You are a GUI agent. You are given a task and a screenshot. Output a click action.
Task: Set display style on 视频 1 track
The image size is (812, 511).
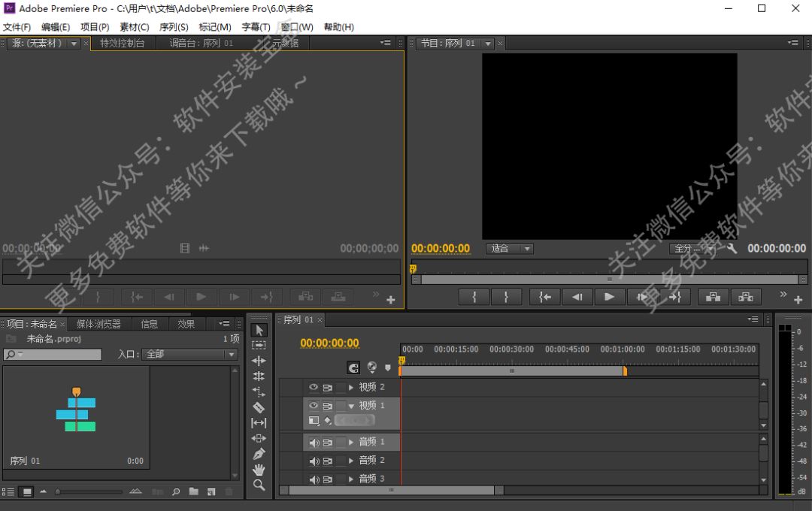click(x=314, y=420)
